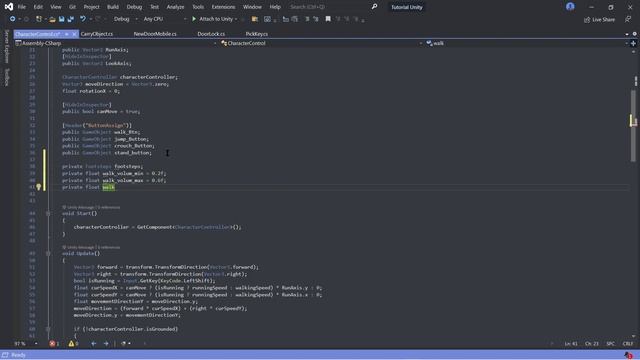
Task: Open the Project menu
Action: point(91,7)
